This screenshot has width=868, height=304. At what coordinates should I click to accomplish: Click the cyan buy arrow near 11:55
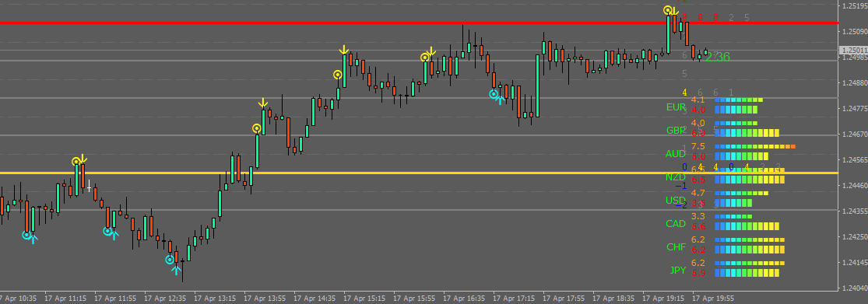114,234
